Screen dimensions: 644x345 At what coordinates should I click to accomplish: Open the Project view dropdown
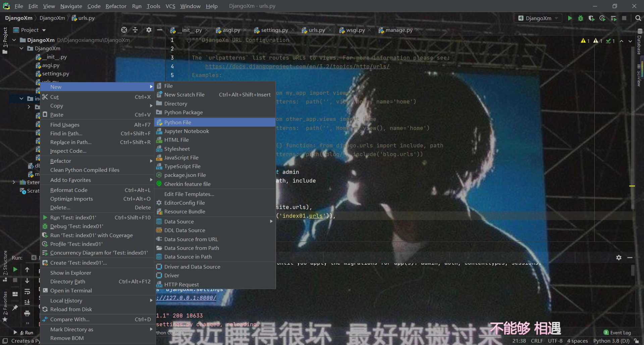tap(30, 30)
